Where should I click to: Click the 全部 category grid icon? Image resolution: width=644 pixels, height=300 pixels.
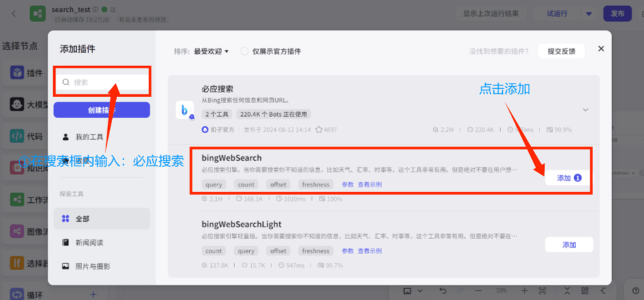(66, 219)
